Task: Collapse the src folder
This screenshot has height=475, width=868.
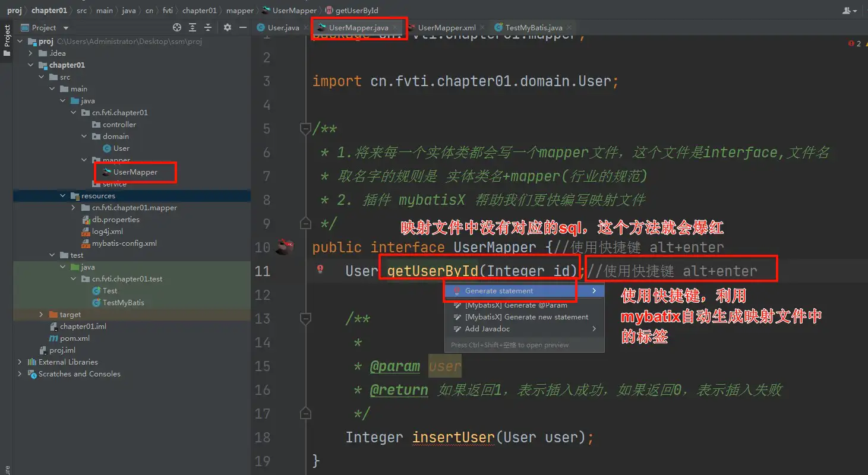Action: [x=41, y=77]
